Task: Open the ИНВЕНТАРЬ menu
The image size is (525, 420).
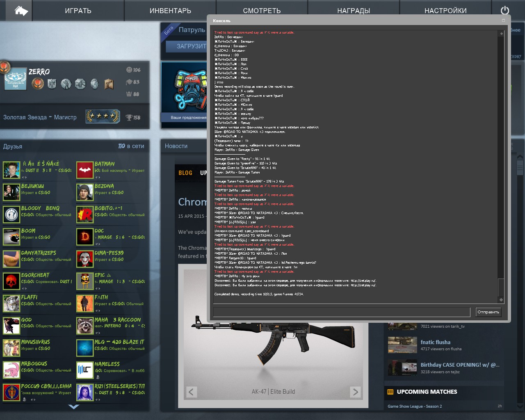Action: pos(170,11)
